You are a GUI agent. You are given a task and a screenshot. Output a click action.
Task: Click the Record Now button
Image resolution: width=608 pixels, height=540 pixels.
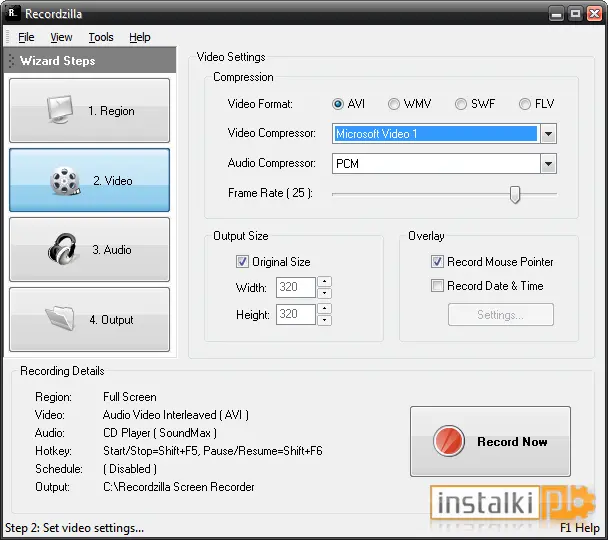coord(490,441)
